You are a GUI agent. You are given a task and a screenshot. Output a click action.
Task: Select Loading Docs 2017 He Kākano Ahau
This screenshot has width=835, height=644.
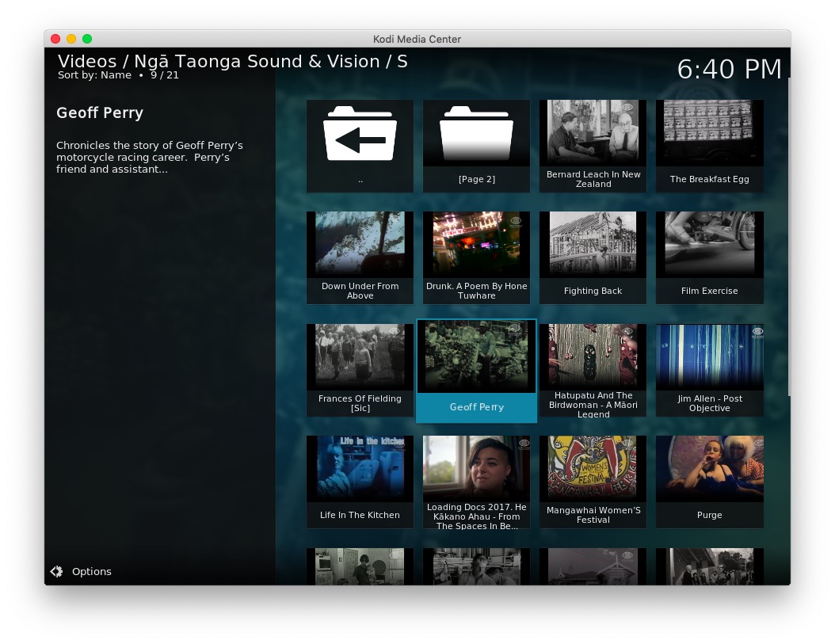(x=476, y=470)
